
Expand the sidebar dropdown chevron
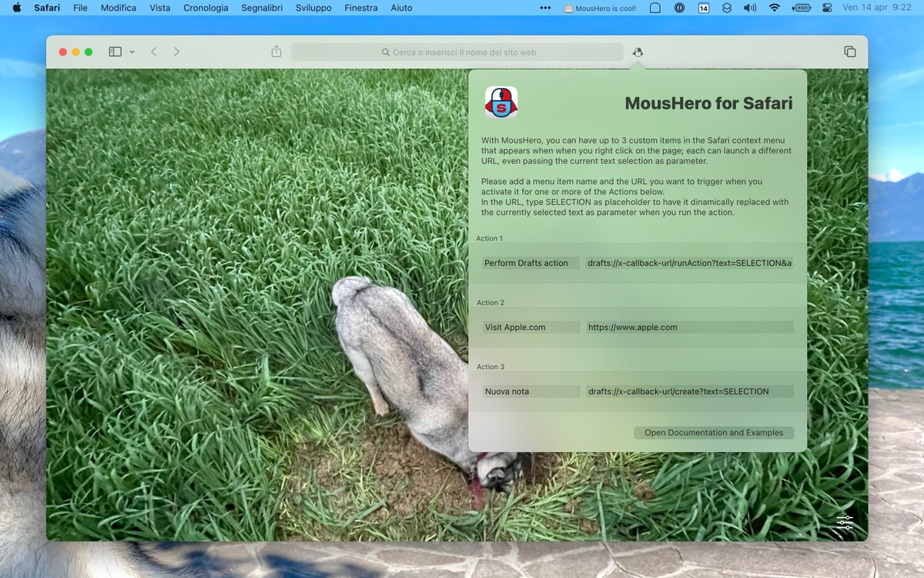[132, 52]
